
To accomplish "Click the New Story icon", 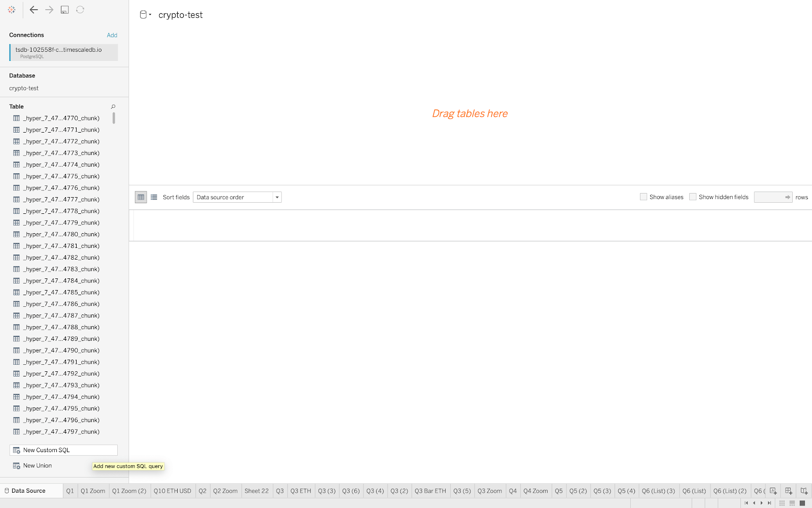I will click(x=804, y=491).
